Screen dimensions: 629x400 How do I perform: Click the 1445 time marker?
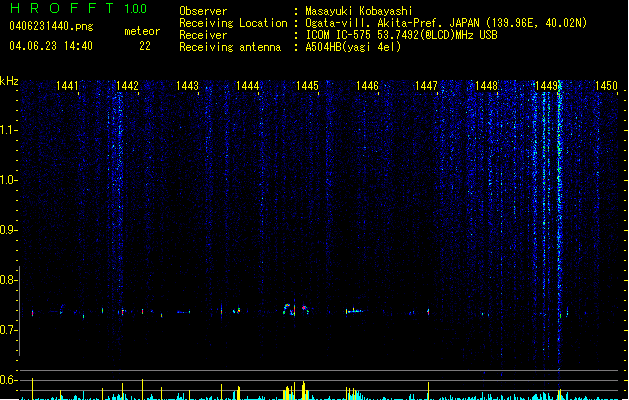tap(307, 86)
